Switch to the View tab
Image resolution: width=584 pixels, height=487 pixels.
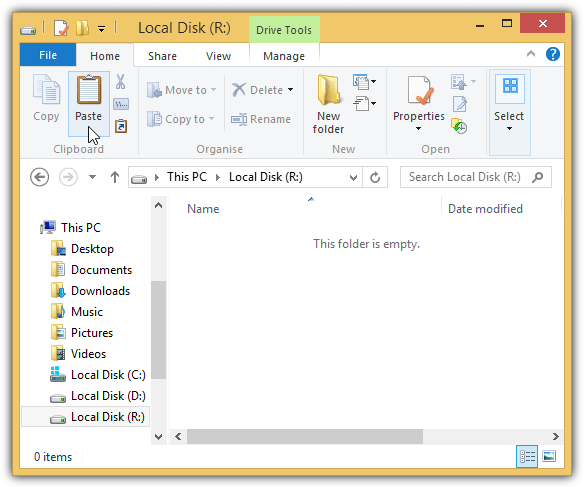[219, 56]
